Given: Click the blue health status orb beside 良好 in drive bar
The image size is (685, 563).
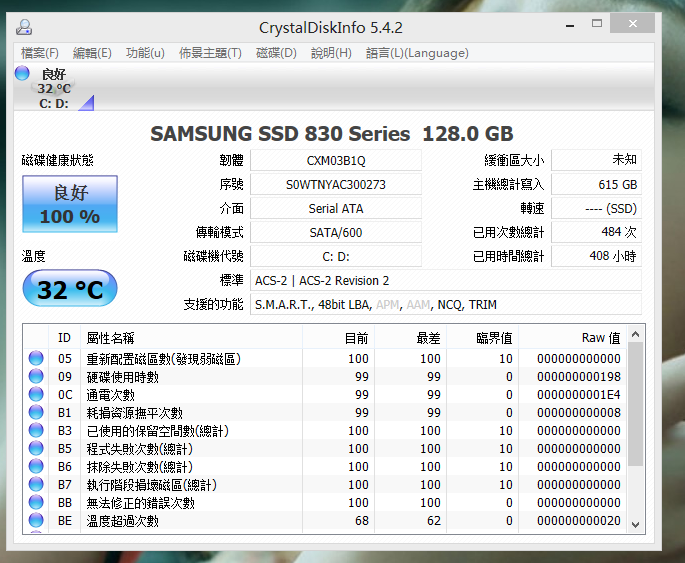Looking at the screenshot, I should click(22, 73).
